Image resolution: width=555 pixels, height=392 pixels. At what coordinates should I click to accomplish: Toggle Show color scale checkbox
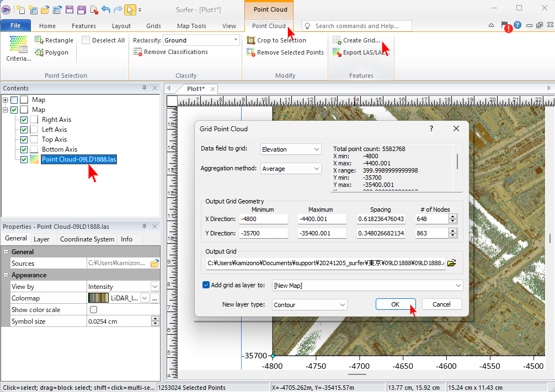pyautogui.click(x=93, y=310)
